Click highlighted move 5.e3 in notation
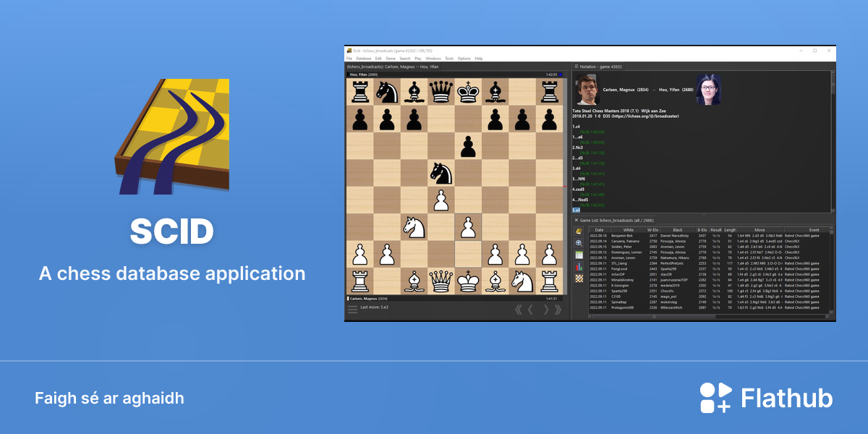Screen dimensions: 868x434 (576, 210)
